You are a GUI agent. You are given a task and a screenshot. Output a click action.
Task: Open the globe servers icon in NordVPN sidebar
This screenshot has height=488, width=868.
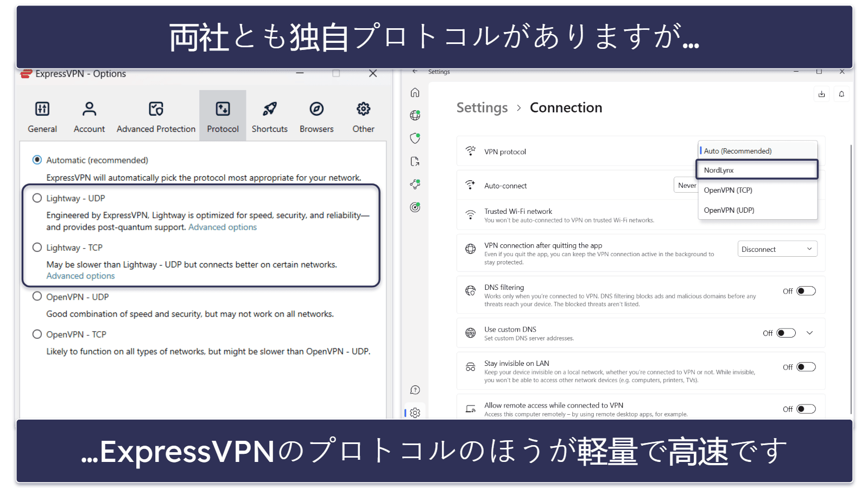[415, 115]
